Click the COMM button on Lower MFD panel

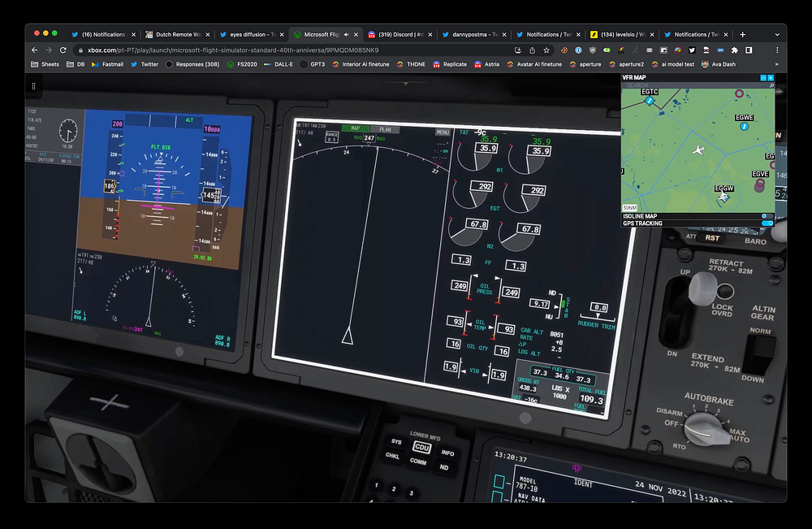418,462
